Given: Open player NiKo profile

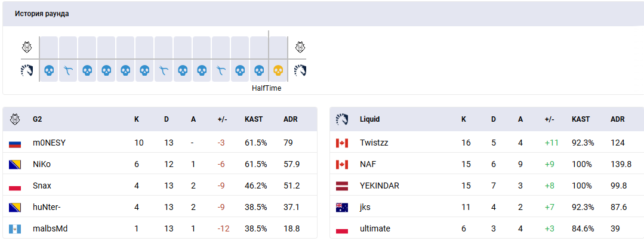Looking at the screenshot, I should [x=42, y=164].
